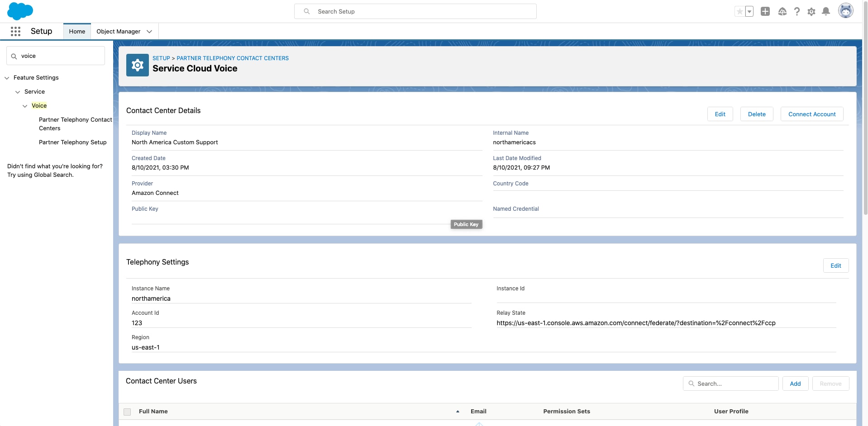868x426 pixels.
Task: Open the App Launcher grid icon
Action: pos(15,31)
